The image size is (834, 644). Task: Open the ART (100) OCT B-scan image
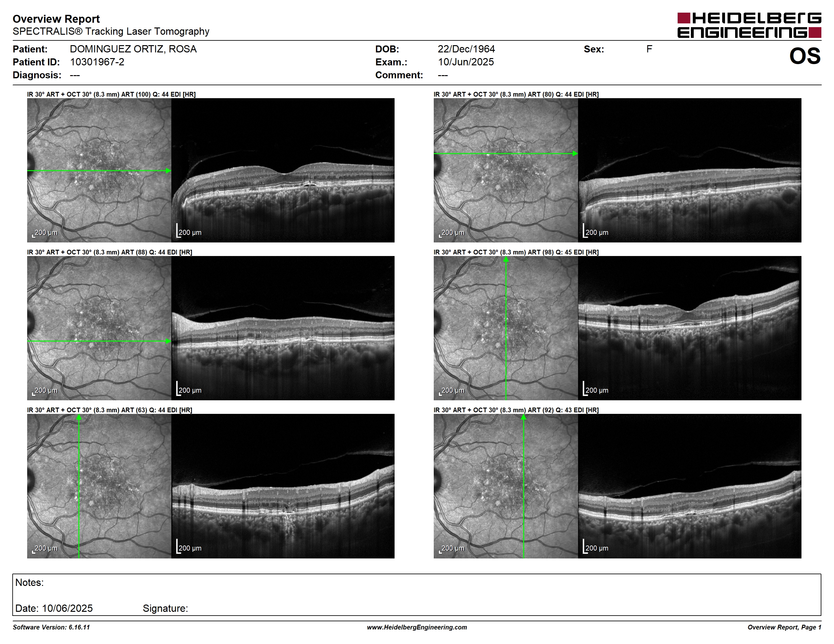(283, 170)
